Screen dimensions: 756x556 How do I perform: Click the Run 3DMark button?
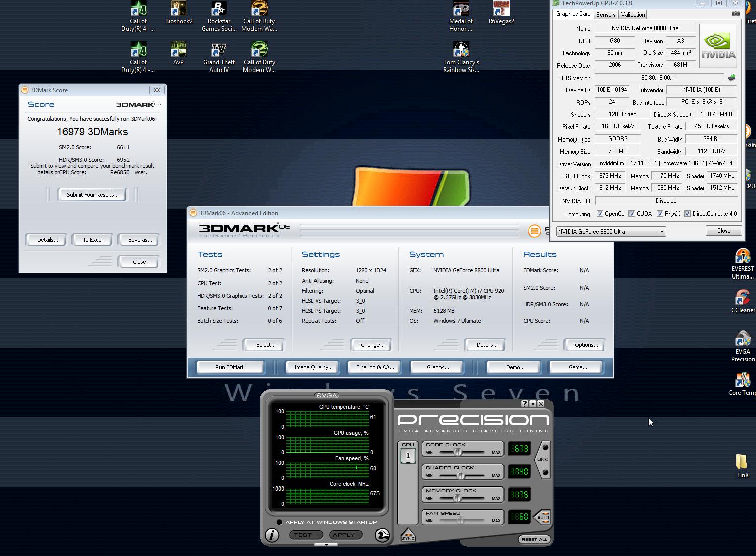click(230, 367)
